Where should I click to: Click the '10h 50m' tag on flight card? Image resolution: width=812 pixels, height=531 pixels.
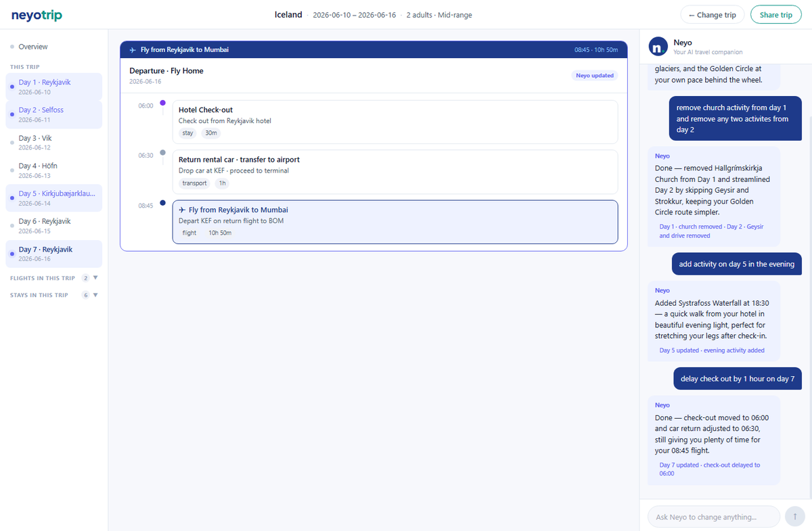pyautogui.click(x=220, y=233)
